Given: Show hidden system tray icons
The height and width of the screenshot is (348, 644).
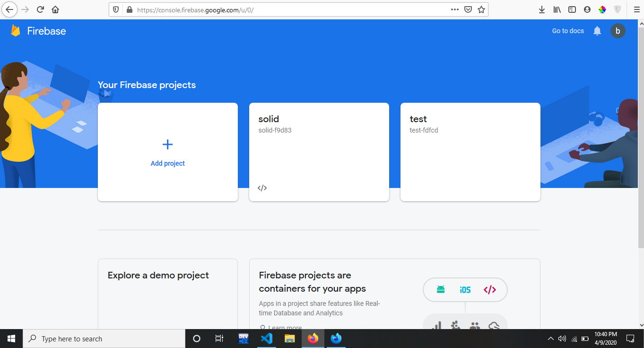Looking at the screenshot, I should [550, 339].
